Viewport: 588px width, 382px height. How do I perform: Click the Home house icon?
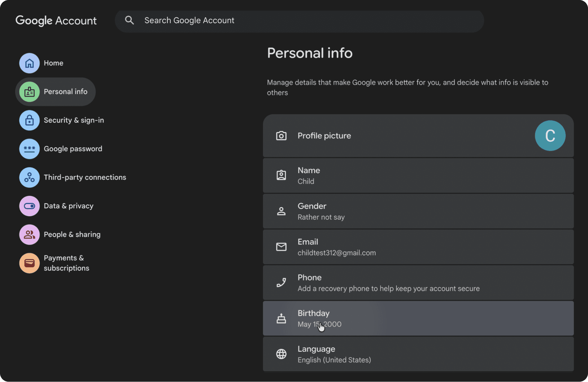click(29, 63)
